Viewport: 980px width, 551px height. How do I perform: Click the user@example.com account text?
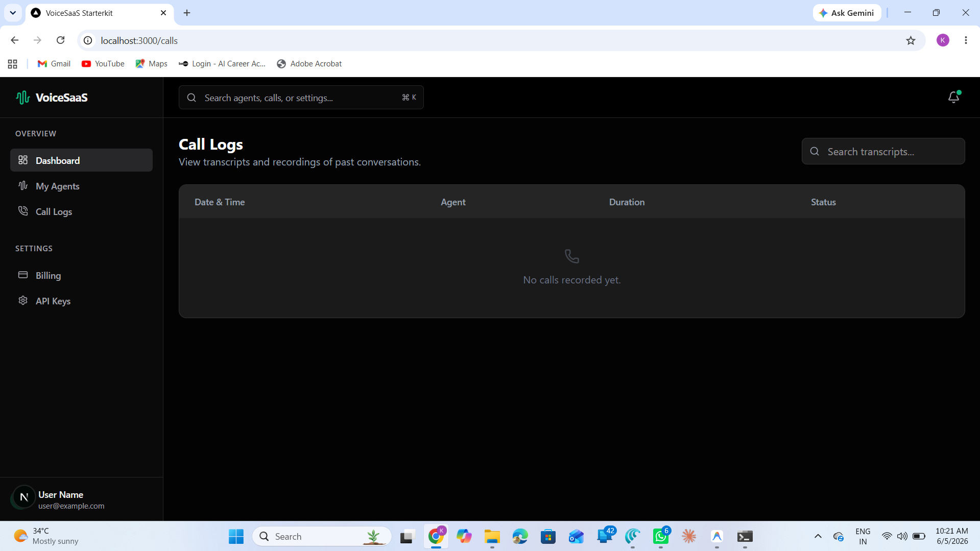(71, 506)
